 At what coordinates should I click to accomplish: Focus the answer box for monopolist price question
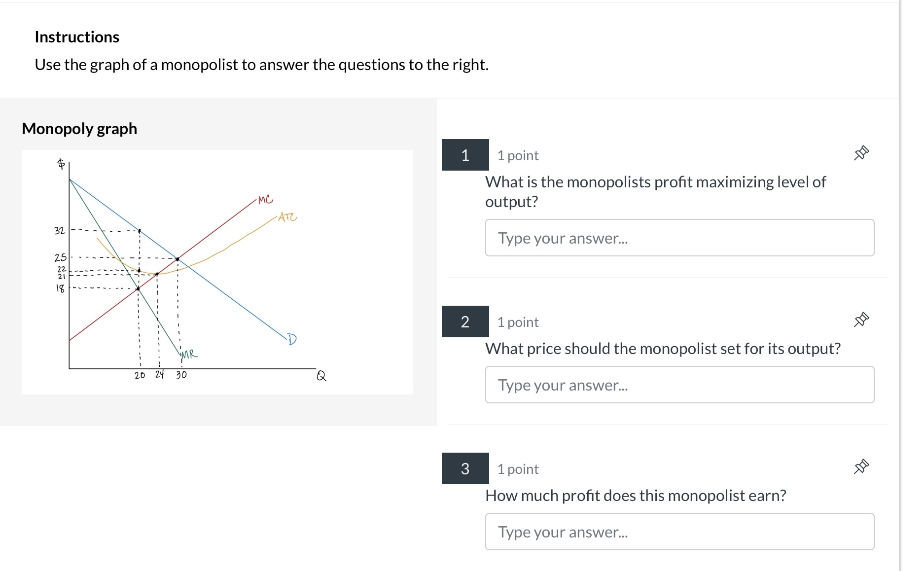point(679,385)
